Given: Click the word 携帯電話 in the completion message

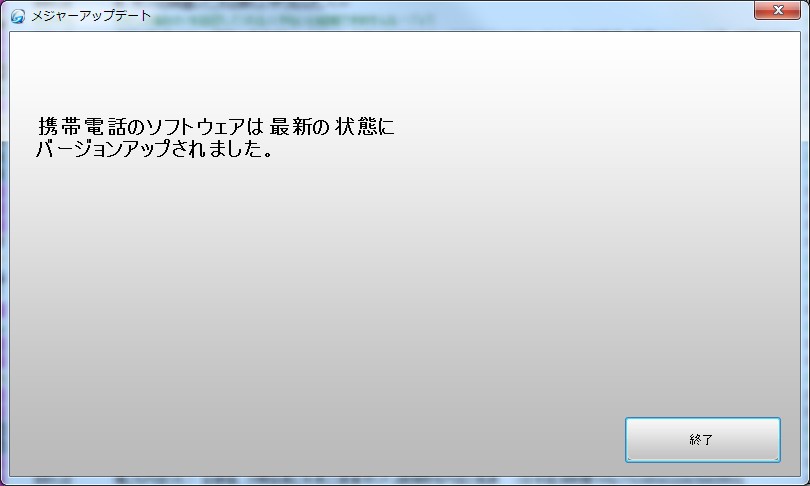Looking at the screenshot, I should tap(82, 126).
